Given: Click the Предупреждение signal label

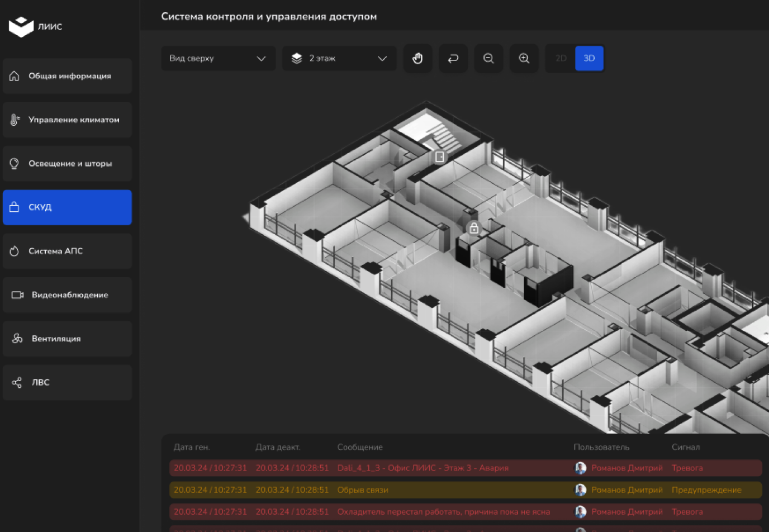Looking at the screenshot, I should [x=706, y=490].
